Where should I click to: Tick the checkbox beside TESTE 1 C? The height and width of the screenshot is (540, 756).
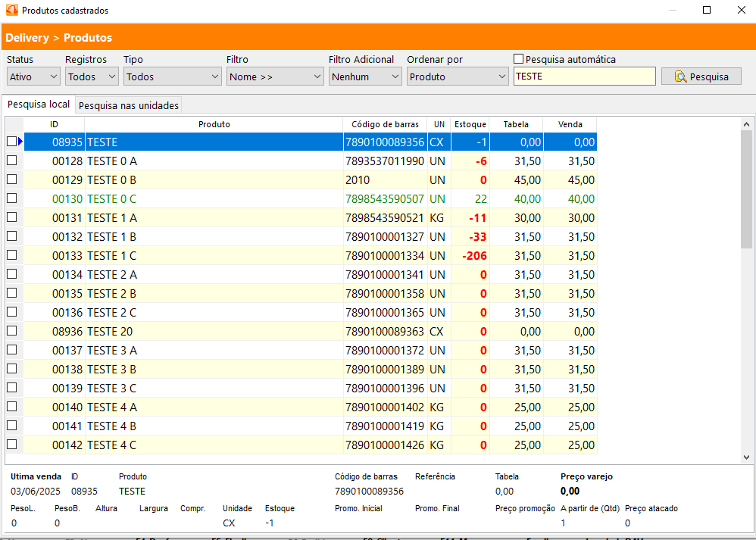11,255
